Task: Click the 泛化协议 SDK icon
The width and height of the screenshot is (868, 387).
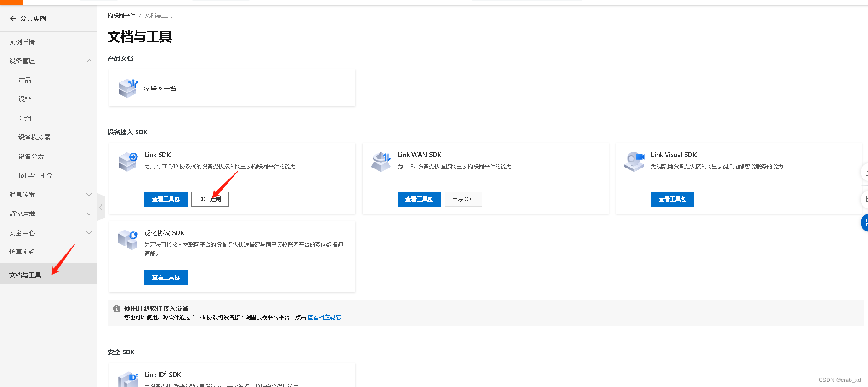Action: 128,240
